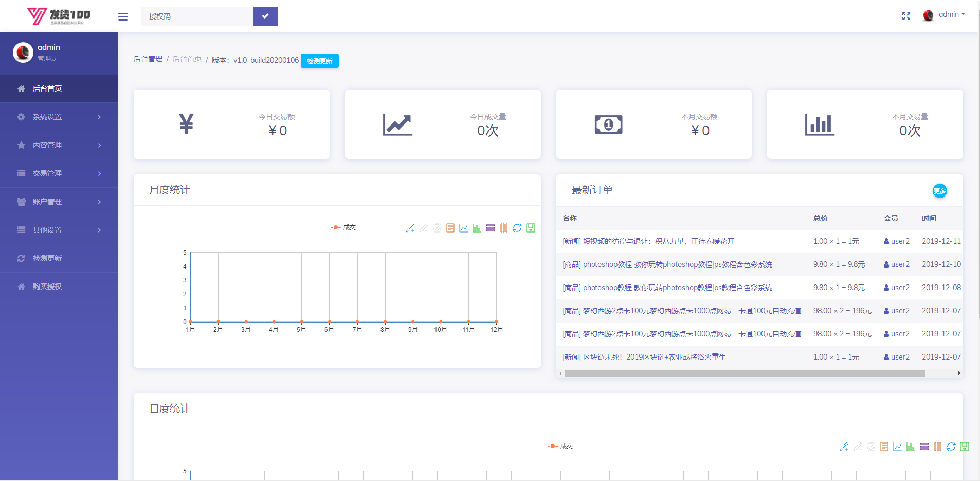The width and height of the screenshot is (980, 481).
Task: Toggle fullscreen mode icon in header
Action: point(906,16)
